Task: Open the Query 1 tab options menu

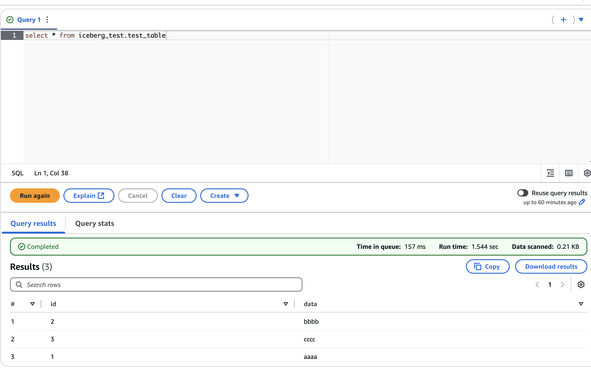Action: 47,20
